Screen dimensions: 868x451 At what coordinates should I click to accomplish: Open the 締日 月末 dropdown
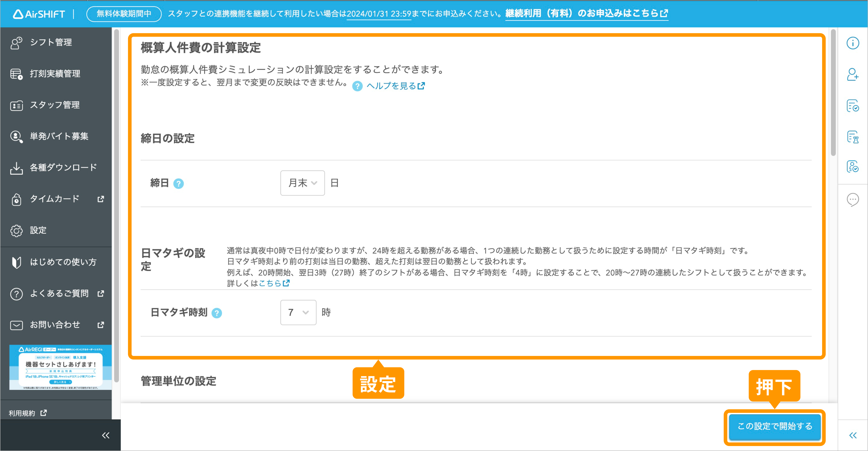(302, 183)
